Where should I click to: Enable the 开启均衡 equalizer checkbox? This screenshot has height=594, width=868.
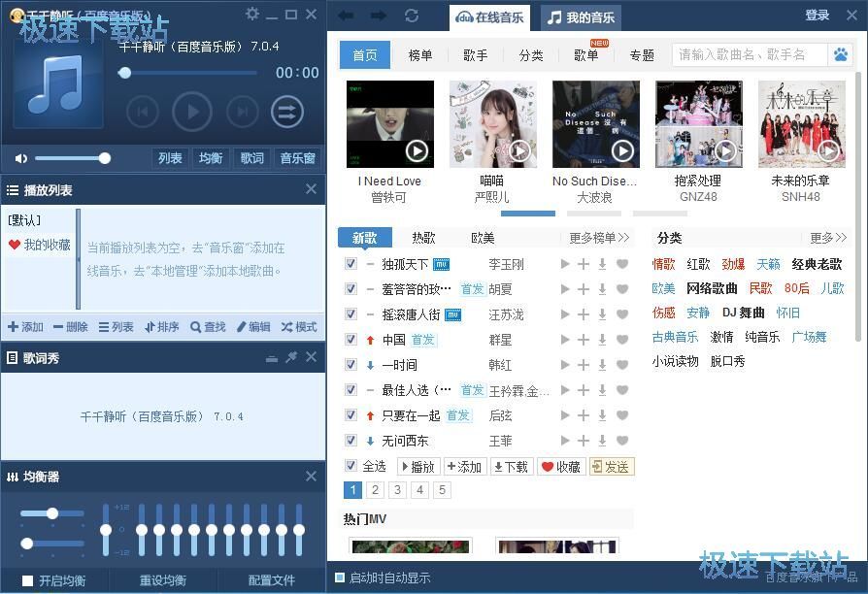point(28,580)
